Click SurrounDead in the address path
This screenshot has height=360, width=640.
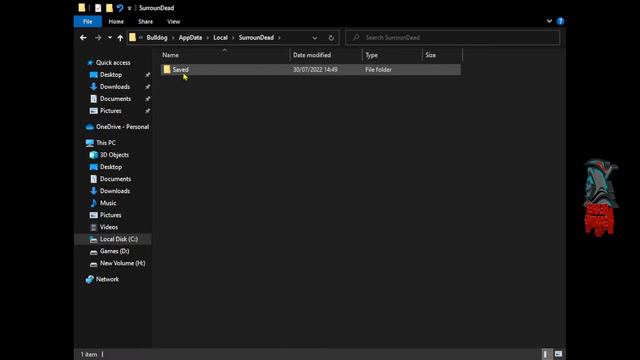pos(256,38)
